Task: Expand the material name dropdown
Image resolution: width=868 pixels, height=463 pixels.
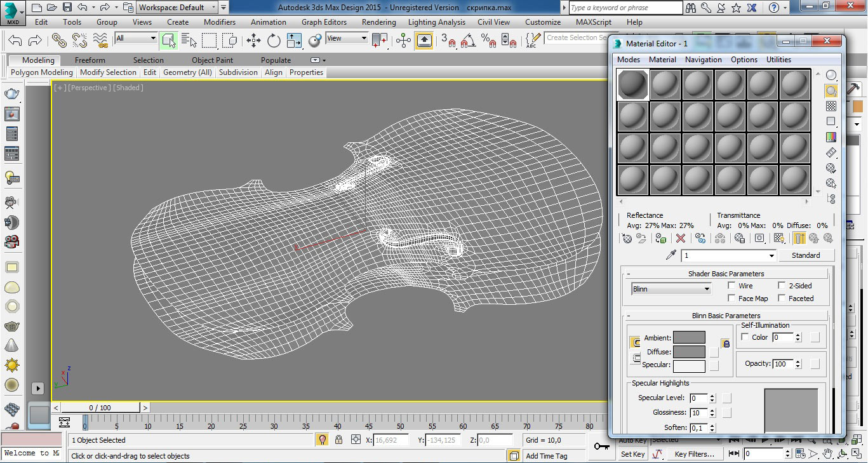Action: tap(772, 255)
